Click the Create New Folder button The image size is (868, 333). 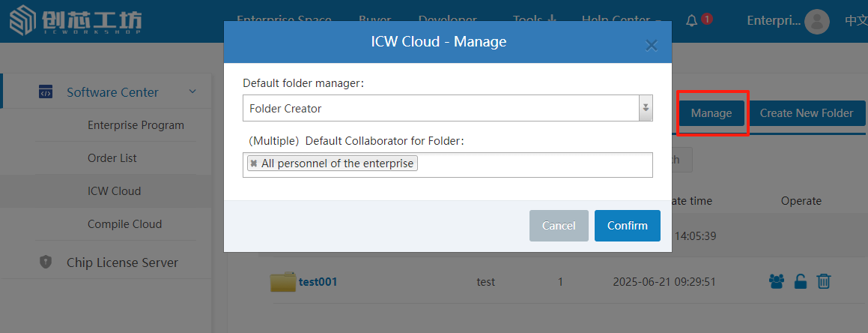coord(806,113)
